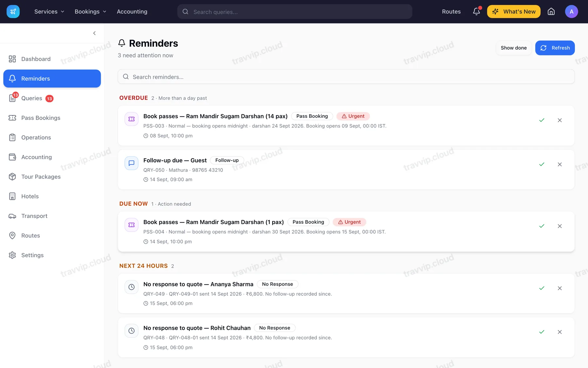Open Settings in the sidebar
Viewport: 588px width, 368px height.
52,255
